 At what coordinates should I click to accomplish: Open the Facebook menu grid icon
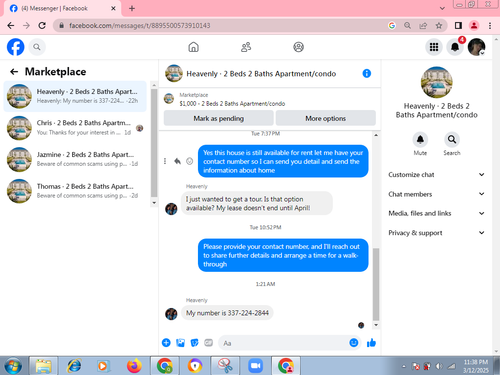(434, 47)
